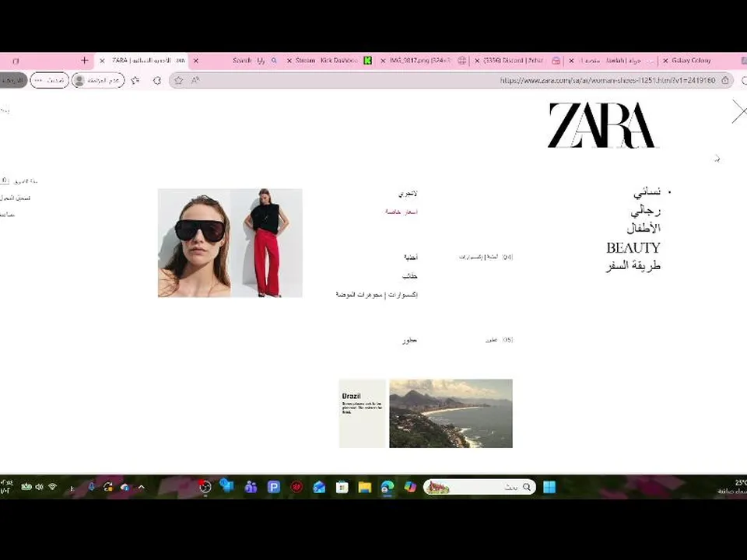The height and width of the screenshot is (560, 747).
Task: Open أسعار خاصة special prices link
Action: [x=402, y=212]
